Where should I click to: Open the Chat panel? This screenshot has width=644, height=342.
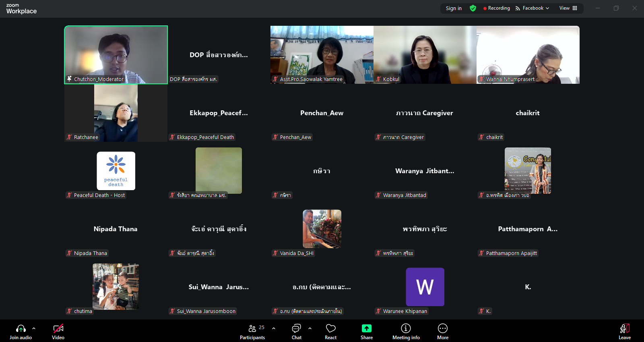(x=296, y=329)
